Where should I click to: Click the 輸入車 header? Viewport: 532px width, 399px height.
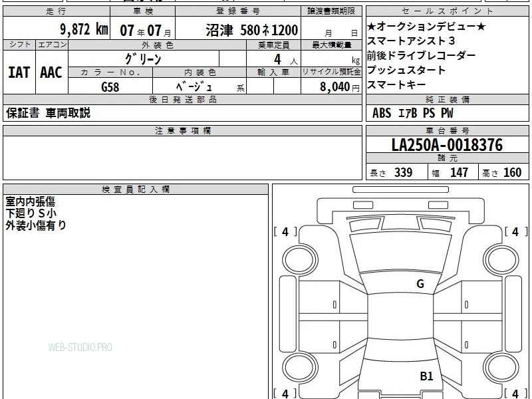tap(273, 72)
